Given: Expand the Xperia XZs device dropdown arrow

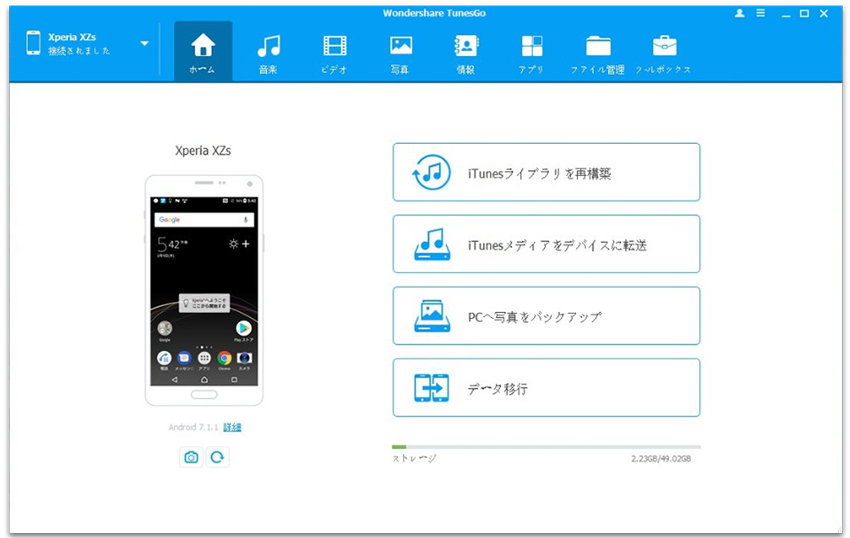Looking at the screenshot, I should pyautogui.click(x=145, y=43).
